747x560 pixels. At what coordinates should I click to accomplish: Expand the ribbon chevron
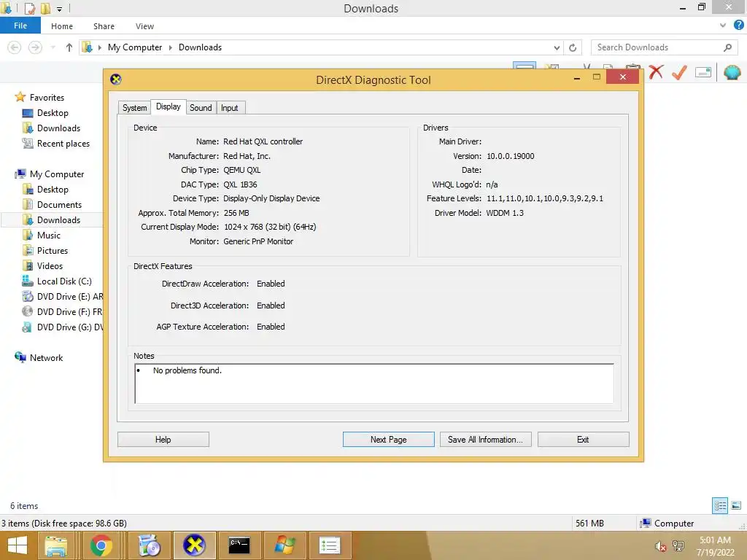[723, 26]
